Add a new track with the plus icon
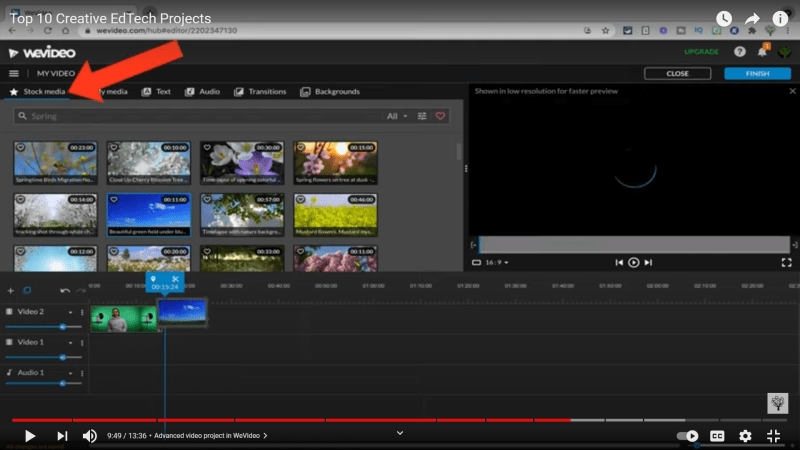 (x=11, y=291)
